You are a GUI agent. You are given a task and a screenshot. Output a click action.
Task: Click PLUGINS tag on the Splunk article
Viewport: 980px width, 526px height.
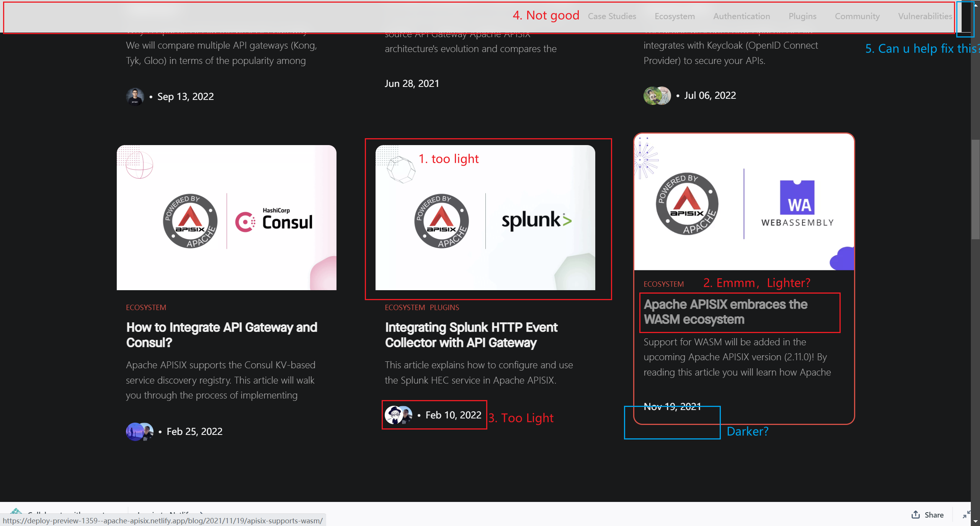pyautogui.click(x=444, y=307)
